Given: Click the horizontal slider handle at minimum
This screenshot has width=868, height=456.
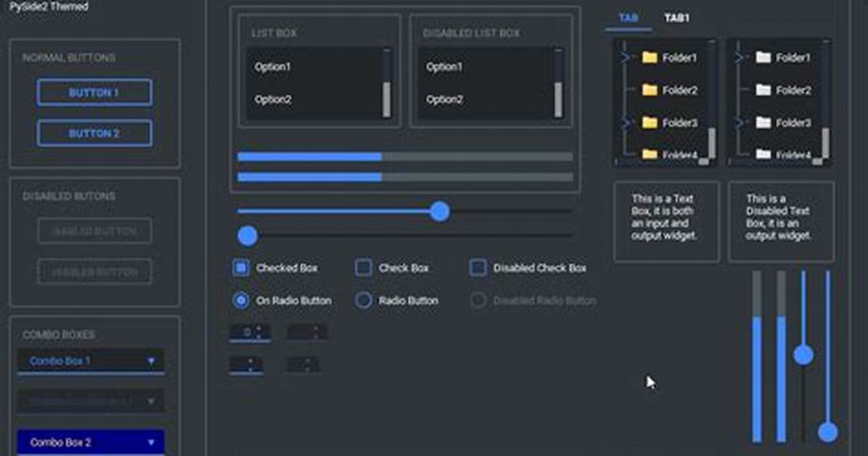Looking at the screenshot, I should pos(247,235).
